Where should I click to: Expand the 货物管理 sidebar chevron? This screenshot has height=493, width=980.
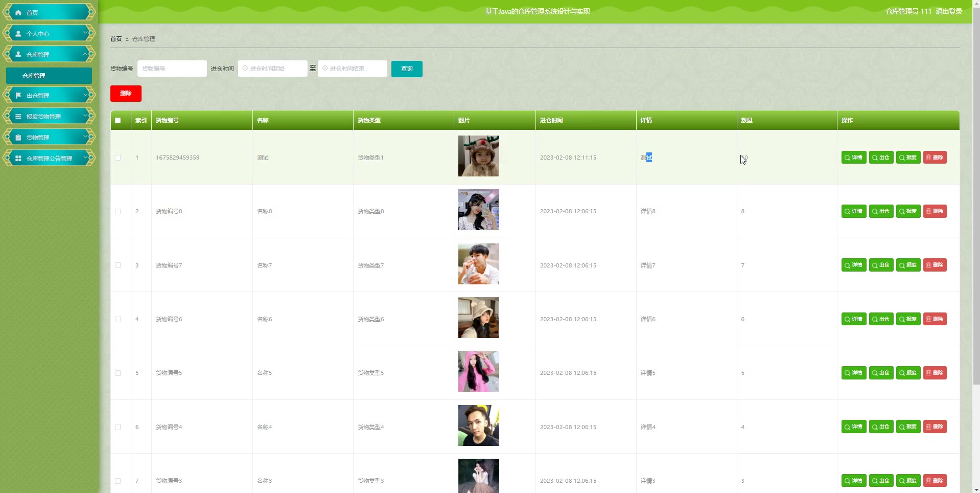[85, 137]
